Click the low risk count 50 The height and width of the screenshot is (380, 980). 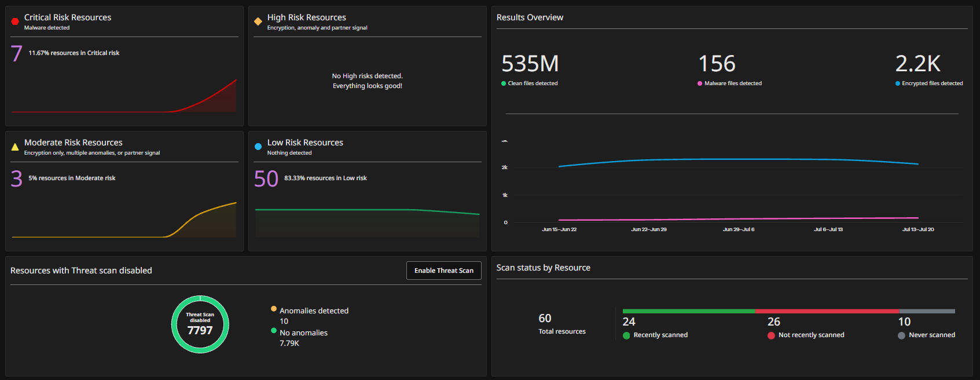[266, 178]
